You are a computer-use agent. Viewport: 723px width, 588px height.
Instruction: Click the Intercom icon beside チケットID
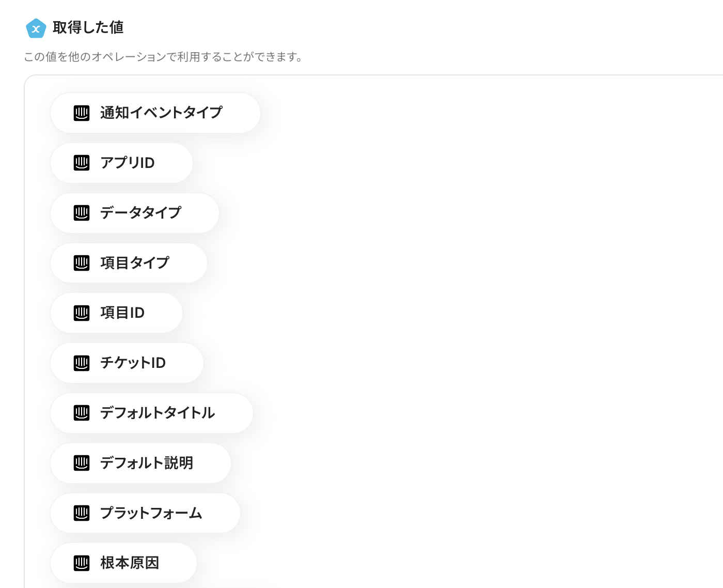point(82,363)
